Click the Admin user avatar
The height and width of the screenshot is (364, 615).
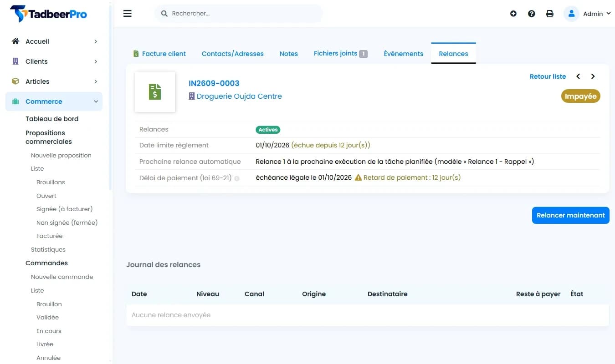571,14
